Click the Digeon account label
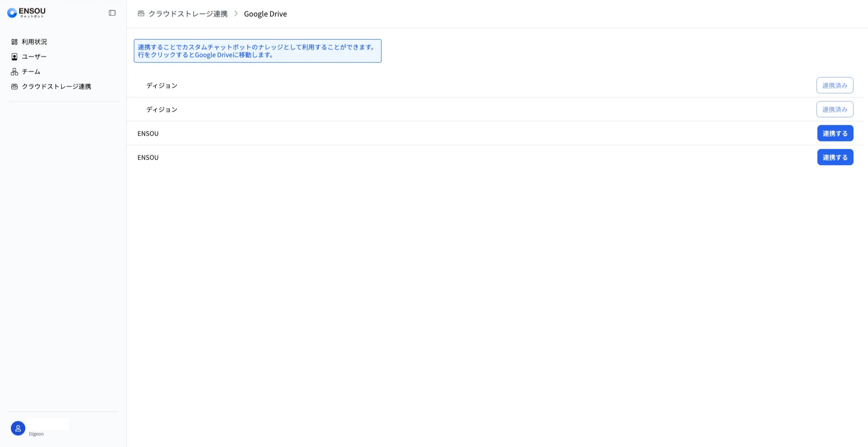 click(x=36, y=434)
